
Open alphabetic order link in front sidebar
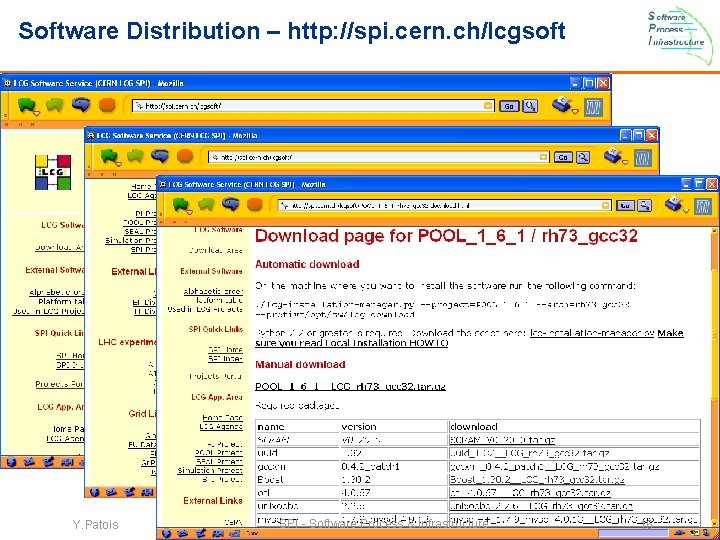click(213, 291)
